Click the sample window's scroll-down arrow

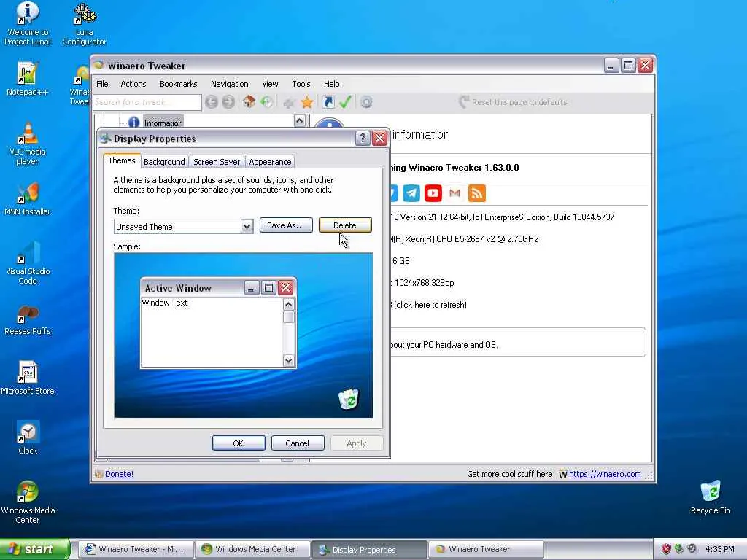(289, 360)
